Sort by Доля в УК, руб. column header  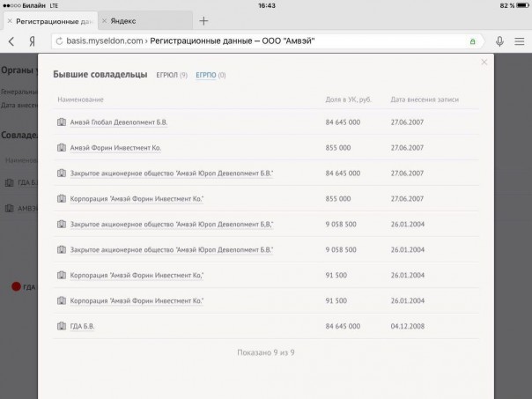click(348, 100)
